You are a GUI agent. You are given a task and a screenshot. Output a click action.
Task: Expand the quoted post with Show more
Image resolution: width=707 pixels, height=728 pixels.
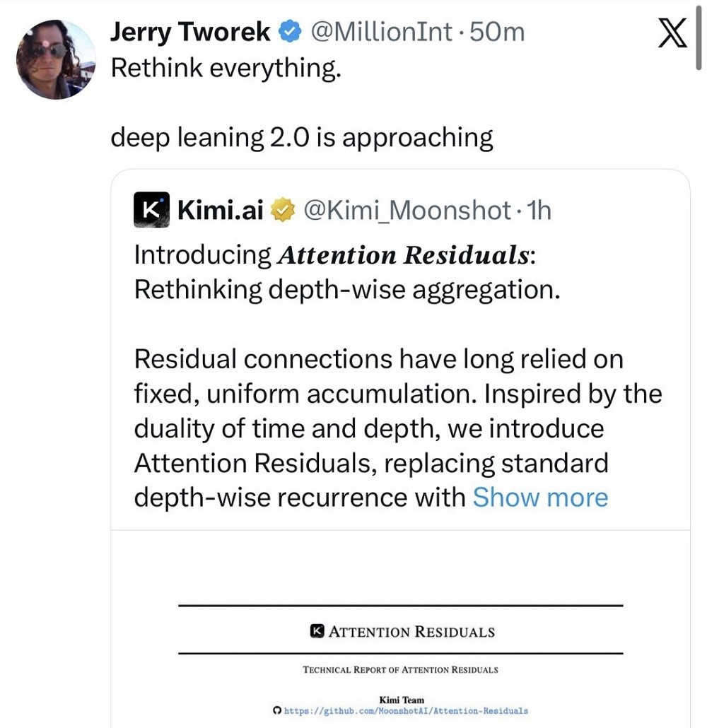click(x=540, y=497)
